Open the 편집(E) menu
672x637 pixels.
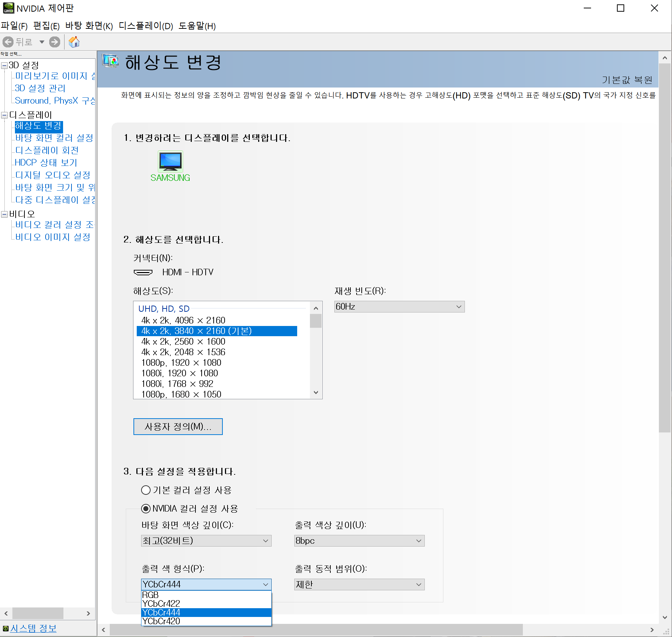tap(46, 26)
